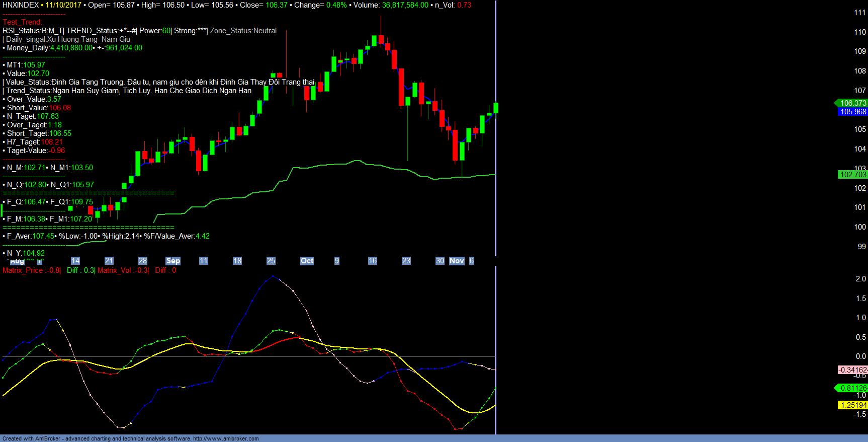Viewport: 868px width, 442px height.
Task: Click the Matrix_Vol label in lower pane
Action: point(116,270)
